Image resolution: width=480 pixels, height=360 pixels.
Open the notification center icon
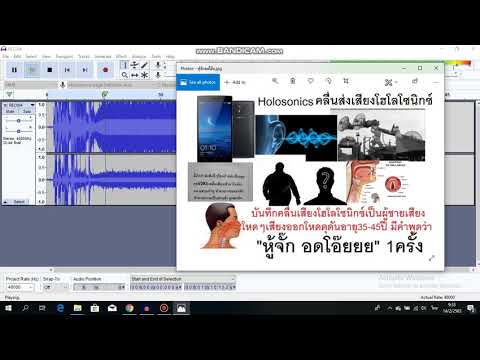pyautogui.click(x=471, y=308)
